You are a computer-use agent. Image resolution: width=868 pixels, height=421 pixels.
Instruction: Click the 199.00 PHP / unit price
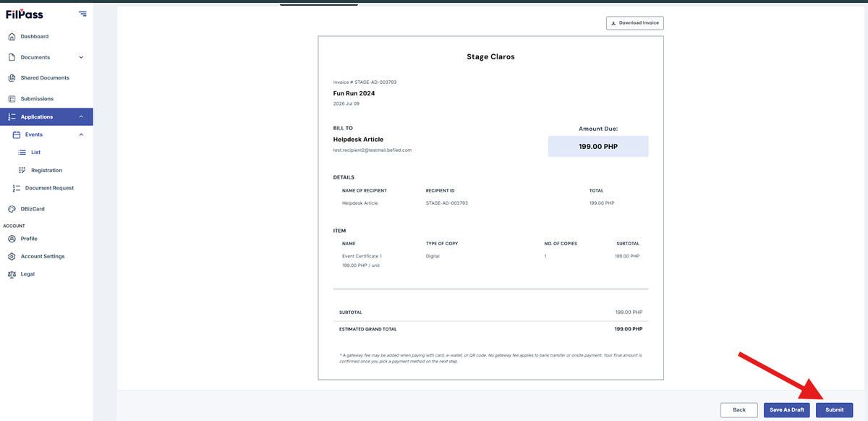tap(361, 265)
